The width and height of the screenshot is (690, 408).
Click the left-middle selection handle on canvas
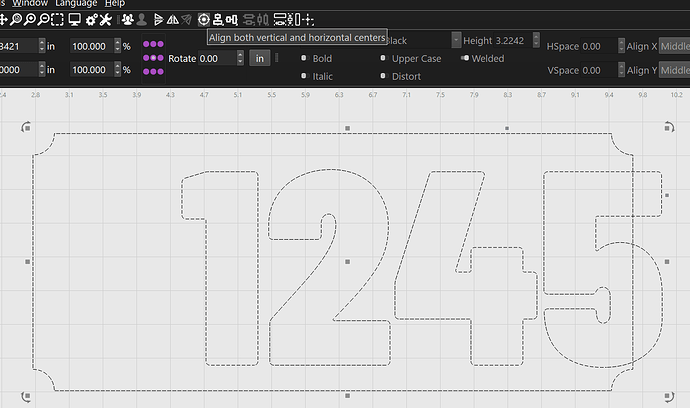(x=27, y=262)
